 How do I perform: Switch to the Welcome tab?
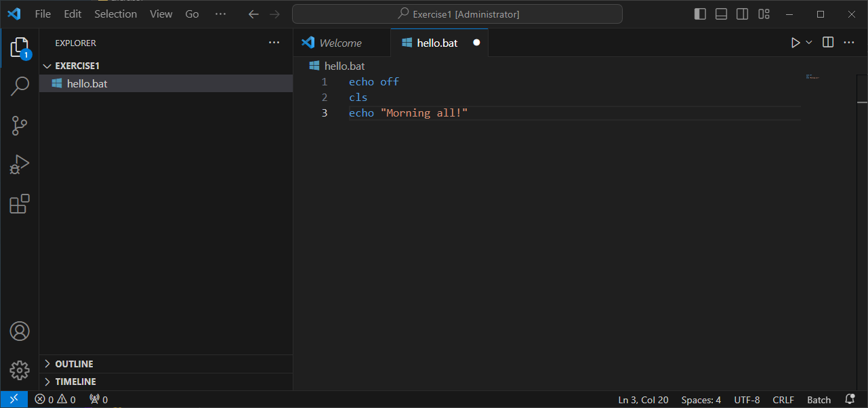coord(340,43)
